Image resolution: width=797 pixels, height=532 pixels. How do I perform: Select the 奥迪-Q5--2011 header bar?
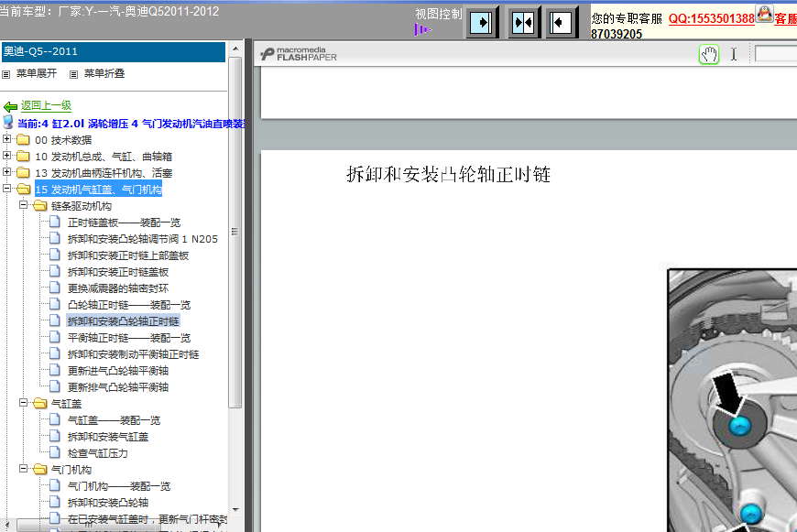tap(114, 52)
